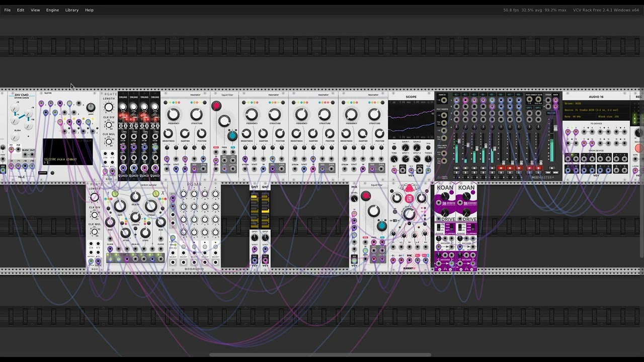Select the Driver: ASIO line on Audio 16
The width and height of the screenshot is (644, 362).
[596, 104]
